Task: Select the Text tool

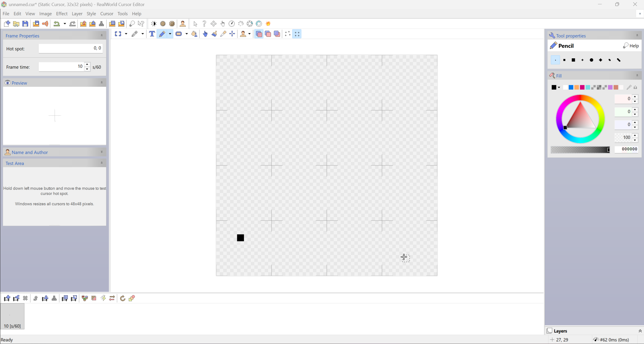Action: pyautogui.click(x=152, y=34)
